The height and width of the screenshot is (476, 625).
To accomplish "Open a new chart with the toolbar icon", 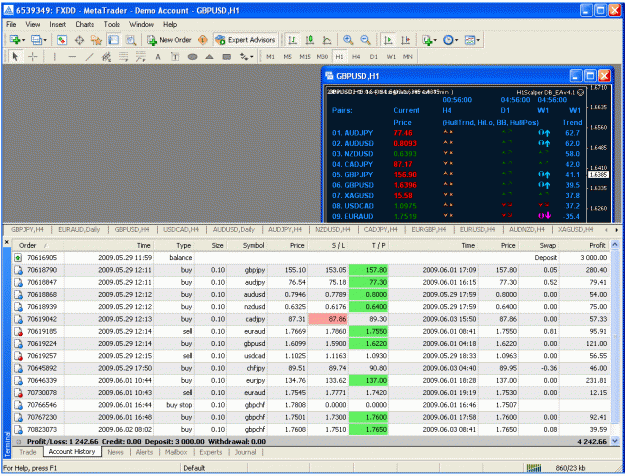I will (x=15, y=40).
